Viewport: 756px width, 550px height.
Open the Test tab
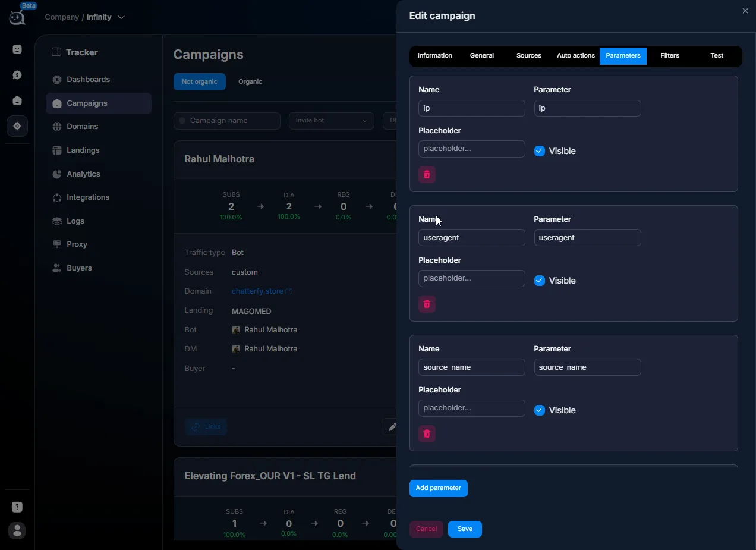pyautogui.click(x=717, y=56)
